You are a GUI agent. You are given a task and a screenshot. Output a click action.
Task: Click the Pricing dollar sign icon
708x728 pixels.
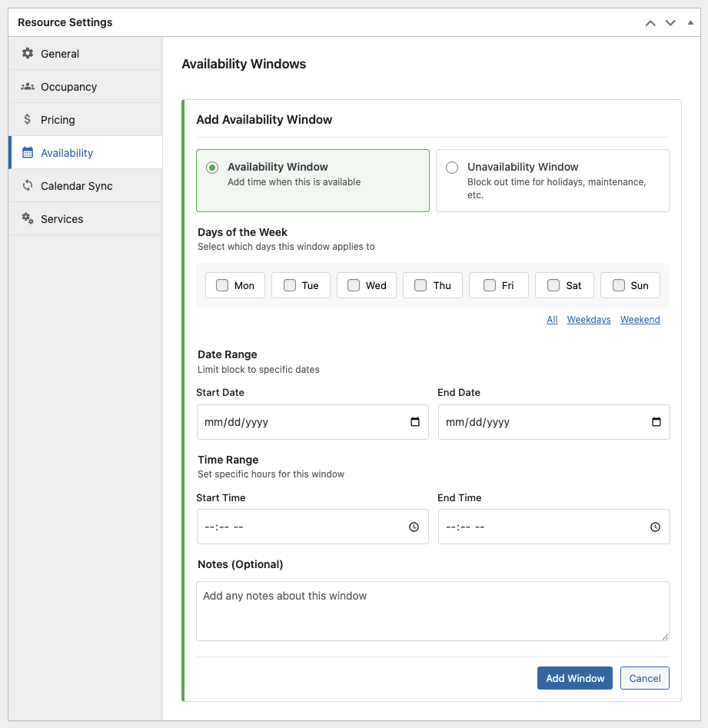tap(28, 120)
